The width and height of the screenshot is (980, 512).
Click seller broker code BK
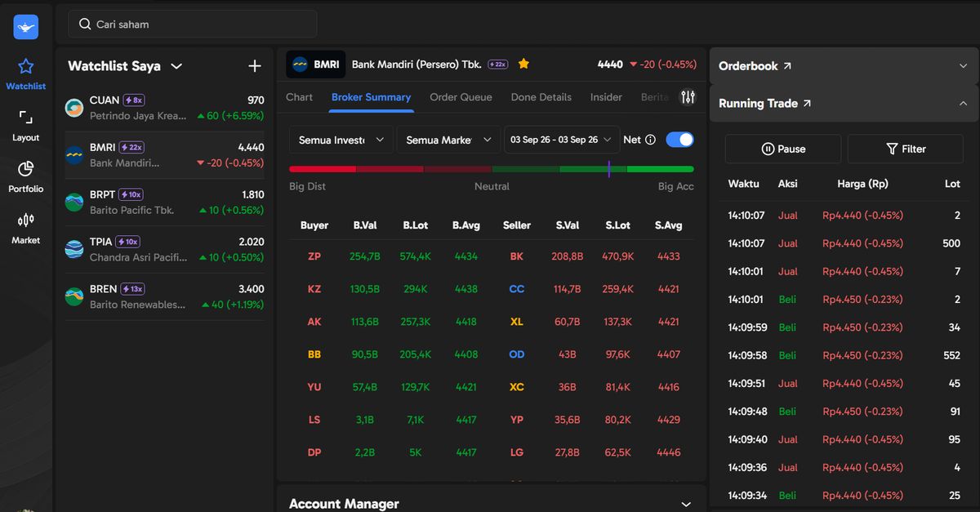tap(517, 256)
